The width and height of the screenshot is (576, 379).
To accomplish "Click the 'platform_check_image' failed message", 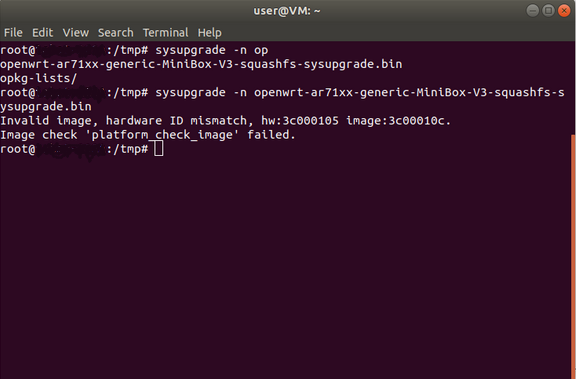I will [x=148, y=135].
